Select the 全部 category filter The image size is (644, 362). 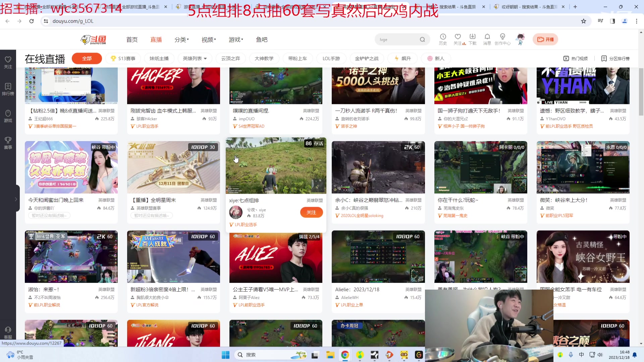pyautogui.click(x=87, y=58)
